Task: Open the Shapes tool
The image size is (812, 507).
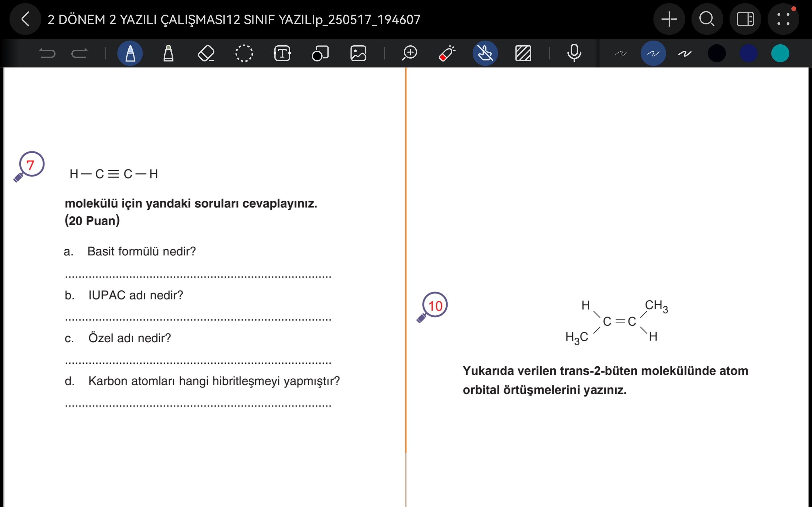Action: 320,53
